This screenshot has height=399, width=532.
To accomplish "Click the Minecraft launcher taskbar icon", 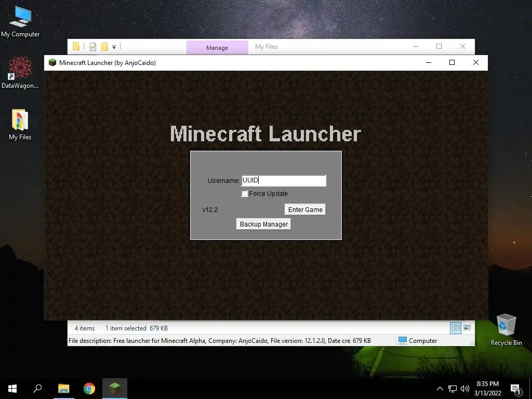I will [115, 389].
